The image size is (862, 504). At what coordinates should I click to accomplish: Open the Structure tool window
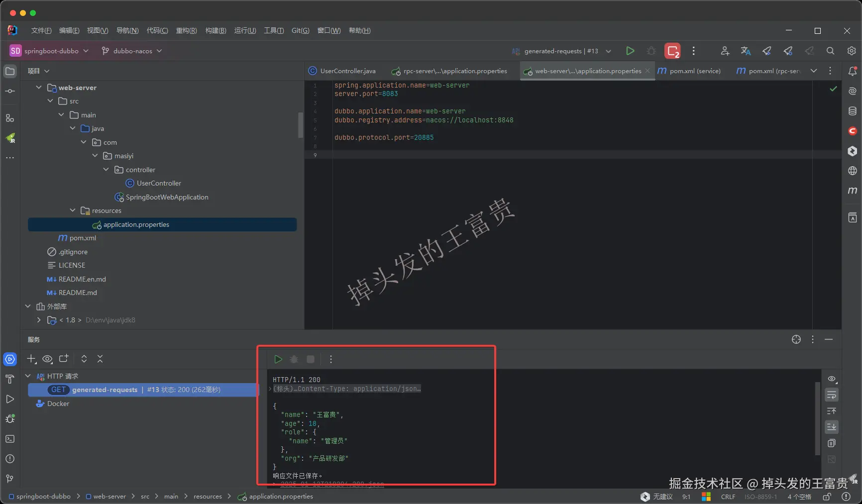(10, 118)
